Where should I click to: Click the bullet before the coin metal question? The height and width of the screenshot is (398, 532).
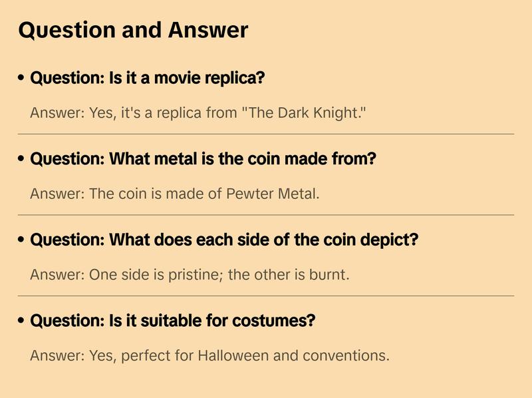click(x=21, y=160)
